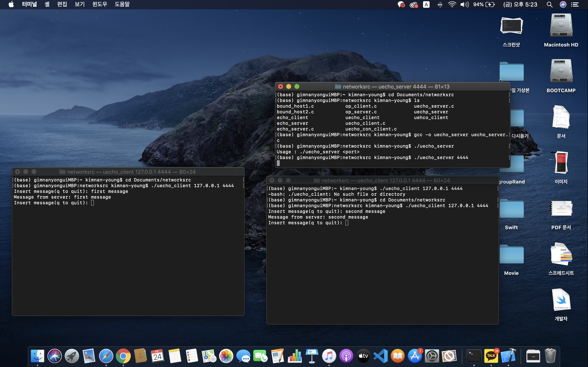Open the 윈도우 menu
Screen dimensions: 588x367
100,4
